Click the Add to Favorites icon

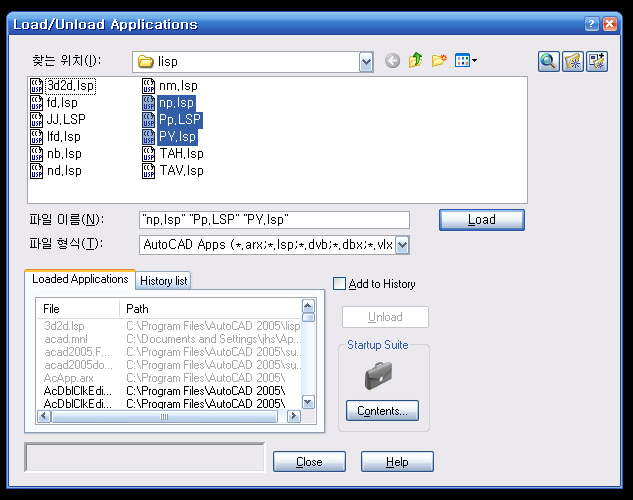point(599,62)
